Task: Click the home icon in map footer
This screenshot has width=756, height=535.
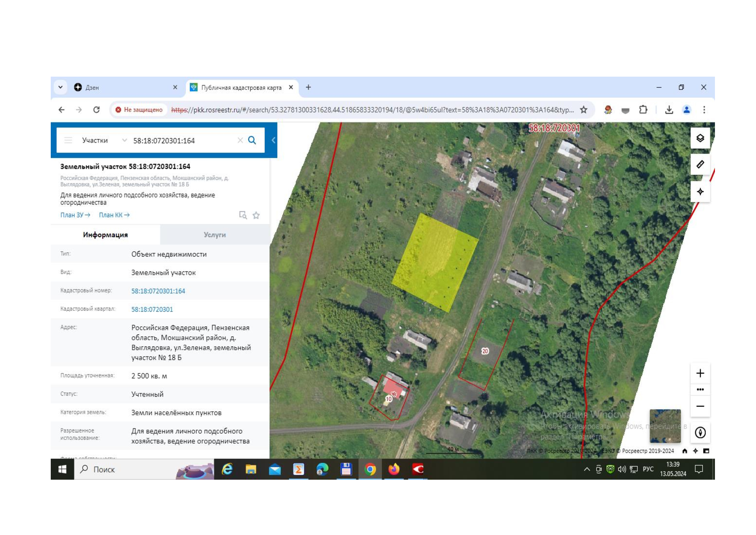Action: tap(685, 451)
